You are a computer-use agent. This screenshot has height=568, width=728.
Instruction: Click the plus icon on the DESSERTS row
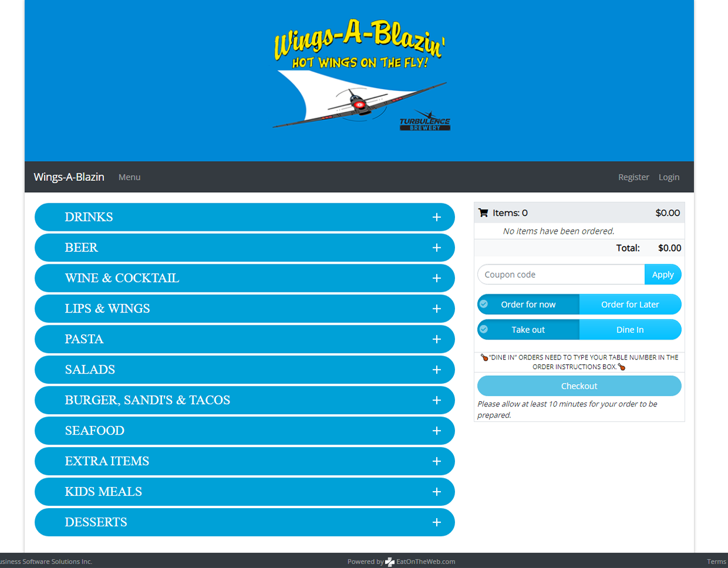click(x=437, y=523)
